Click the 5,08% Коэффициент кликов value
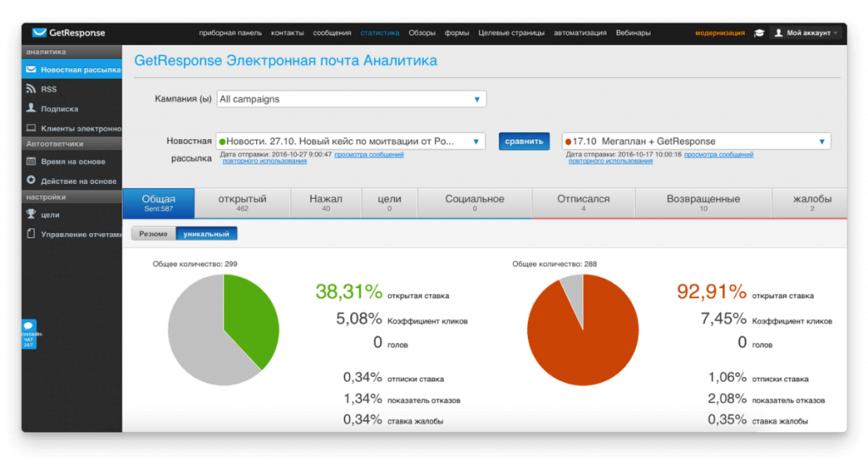 [359, 319]
